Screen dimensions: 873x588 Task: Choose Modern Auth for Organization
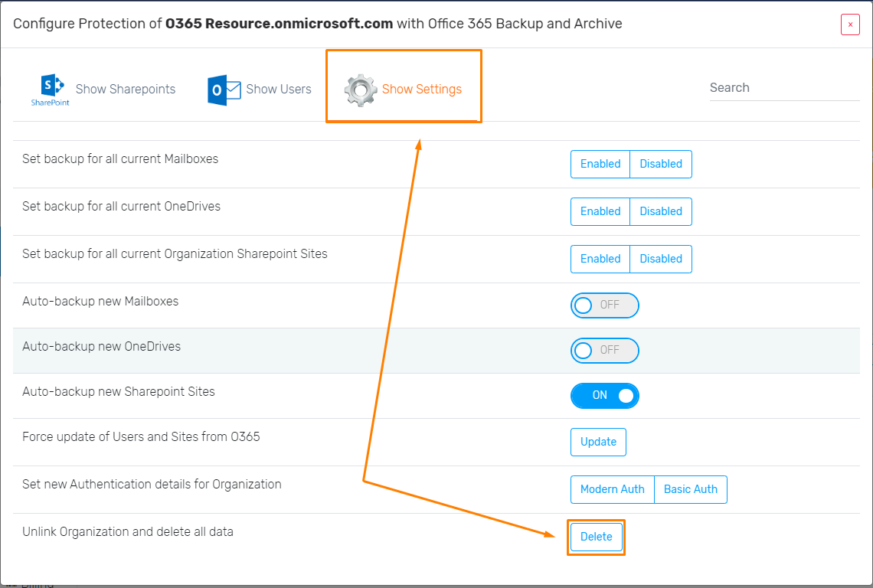[x=613, y=489]
